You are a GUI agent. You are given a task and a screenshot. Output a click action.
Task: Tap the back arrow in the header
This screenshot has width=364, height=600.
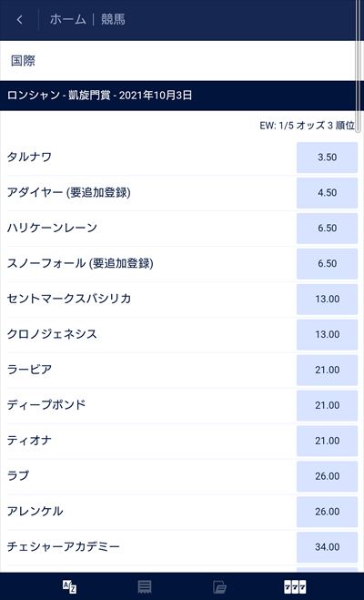click(x=19, y=20)
